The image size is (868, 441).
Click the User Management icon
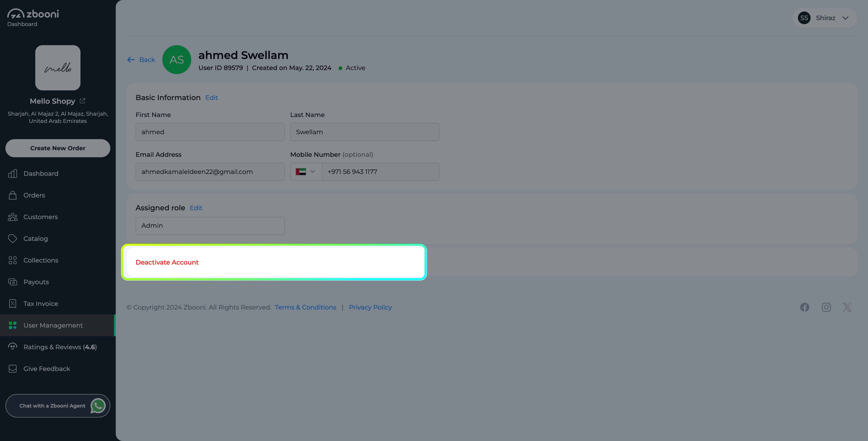tap(13, 325)
